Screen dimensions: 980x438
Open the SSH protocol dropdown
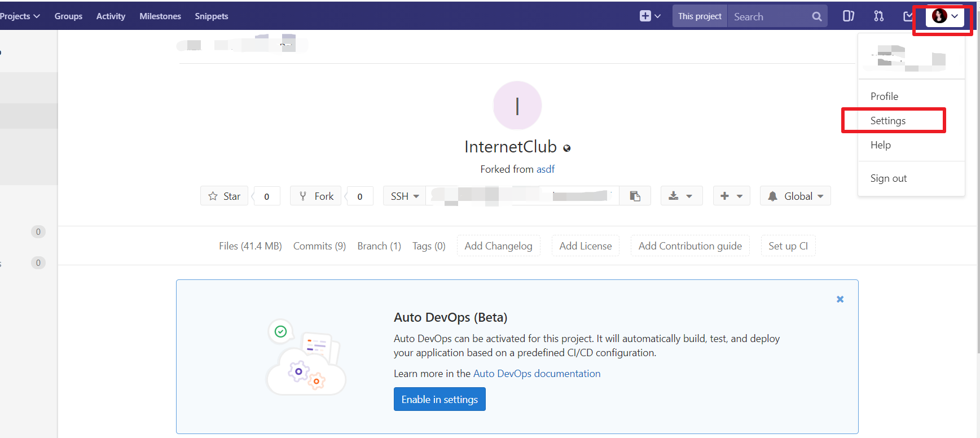coord(405,196)
